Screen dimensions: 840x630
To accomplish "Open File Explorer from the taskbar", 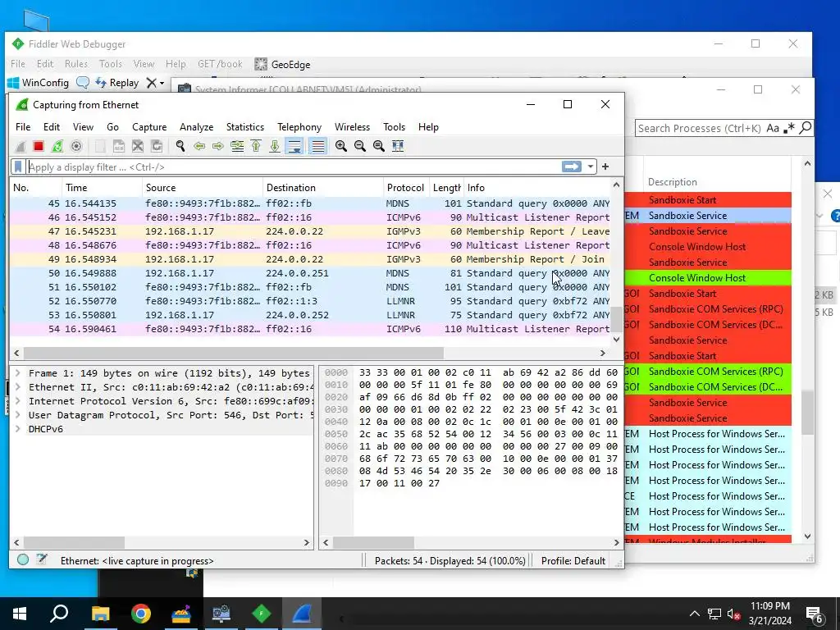I will (x=100, y=614).
